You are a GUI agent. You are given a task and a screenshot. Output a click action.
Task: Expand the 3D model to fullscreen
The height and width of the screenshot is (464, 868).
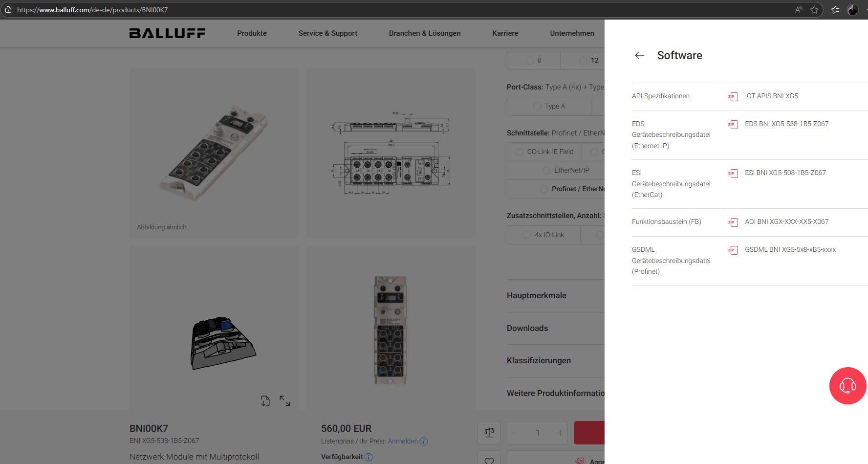click(285, 401)
